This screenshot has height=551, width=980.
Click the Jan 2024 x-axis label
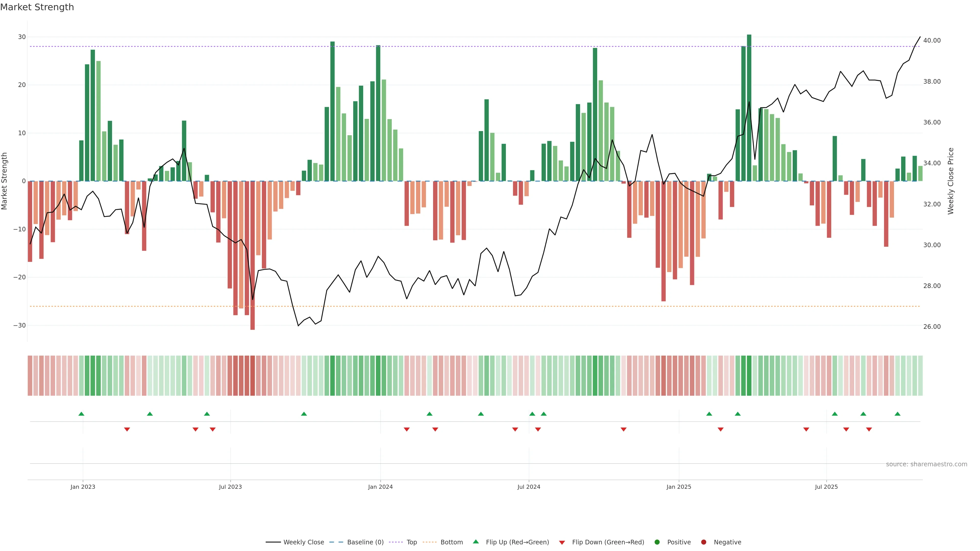pyautogui.click(x=380, y=487)
